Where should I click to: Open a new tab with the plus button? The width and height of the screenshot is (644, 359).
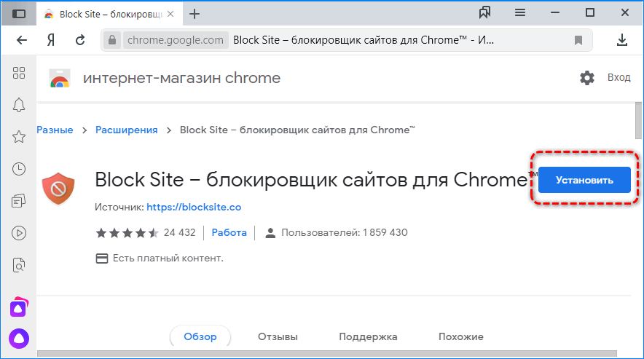(194, 14)
